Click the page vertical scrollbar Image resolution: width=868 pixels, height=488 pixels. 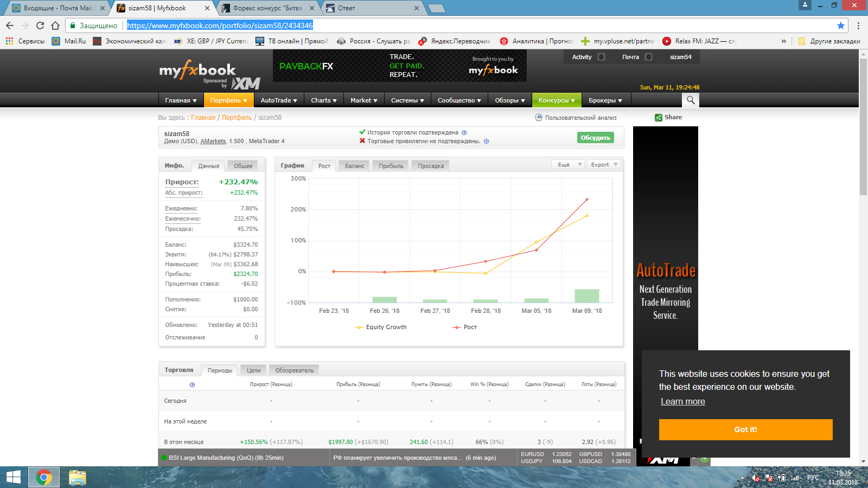click(x=863, y=126)
